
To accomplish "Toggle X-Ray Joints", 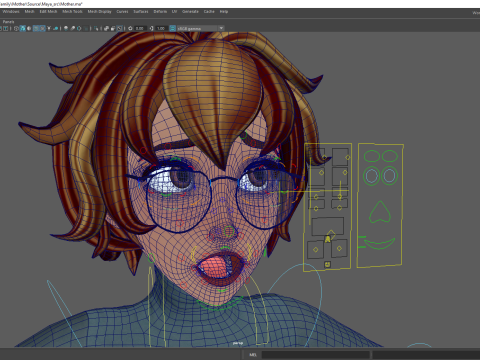I will click(x=119, y=28).
